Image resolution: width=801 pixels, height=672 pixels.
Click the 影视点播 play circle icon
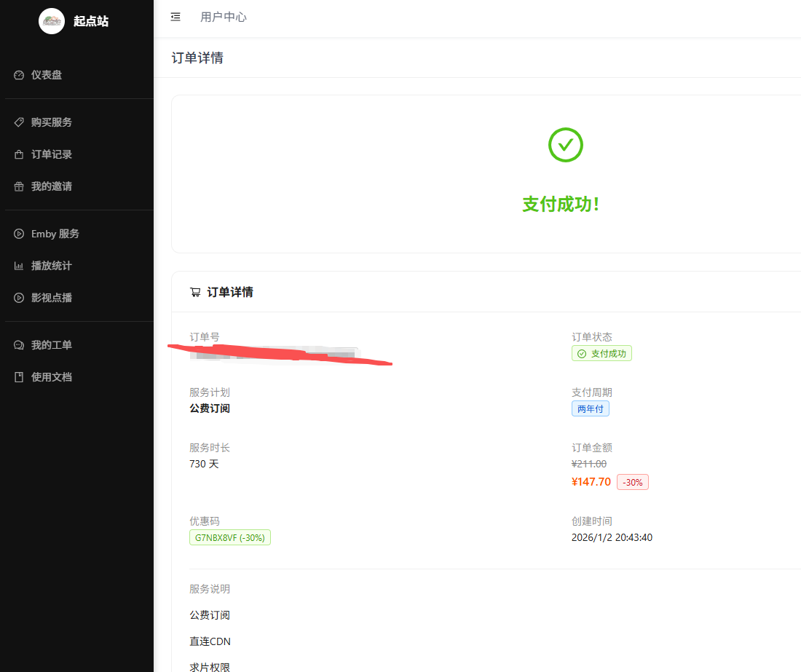[x=19, y=298]
